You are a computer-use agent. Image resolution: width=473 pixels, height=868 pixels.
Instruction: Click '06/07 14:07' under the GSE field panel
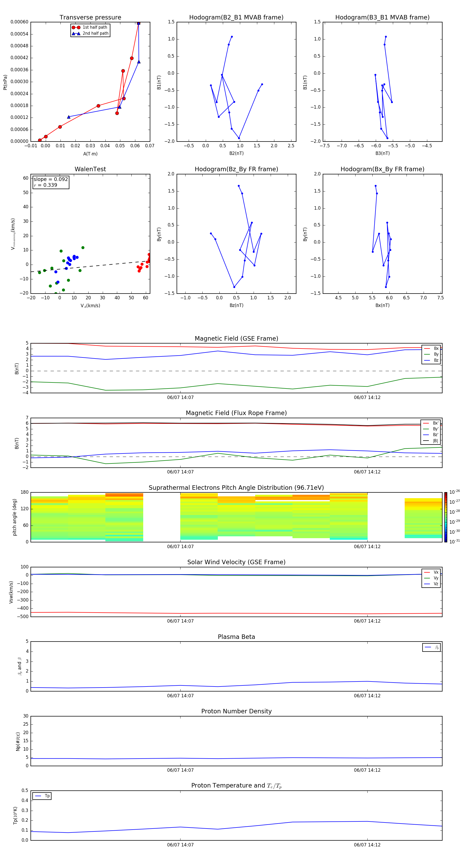[x=181, y=398]
